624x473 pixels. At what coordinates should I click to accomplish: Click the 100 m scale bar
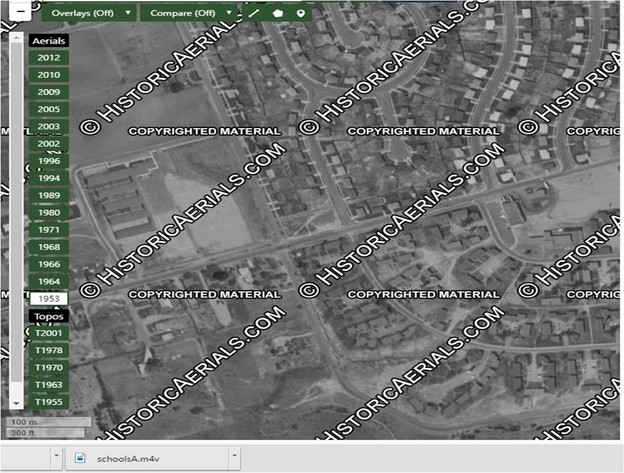(x=49, y=422)
